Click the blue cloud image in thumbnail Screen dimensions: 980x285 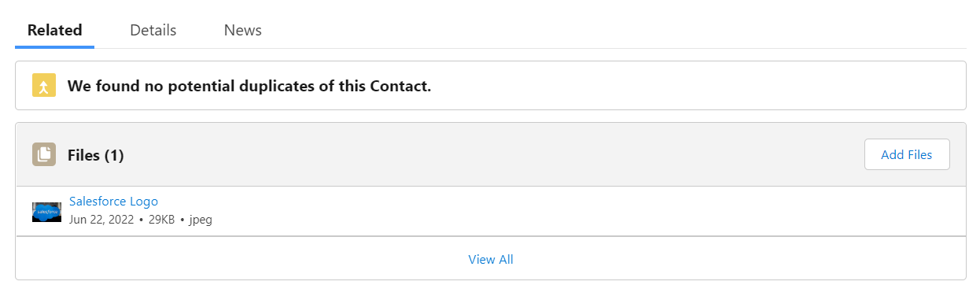[46, 212]
